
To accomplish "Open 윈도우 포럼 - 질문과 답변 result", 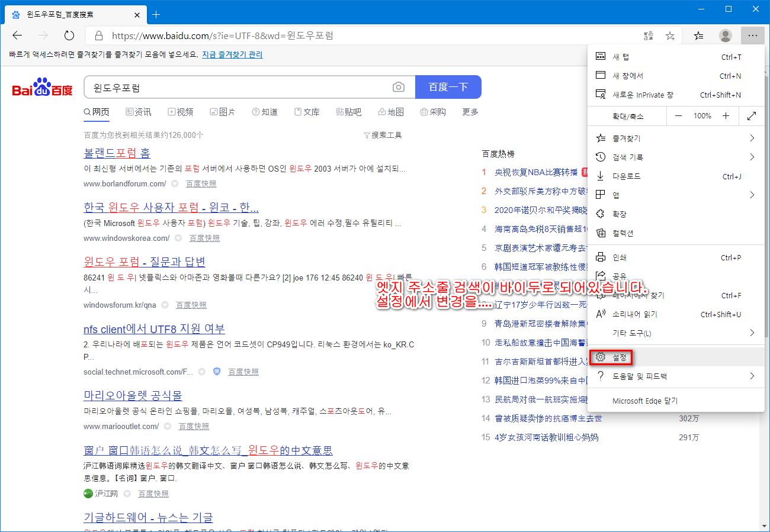I will [145, 262].
